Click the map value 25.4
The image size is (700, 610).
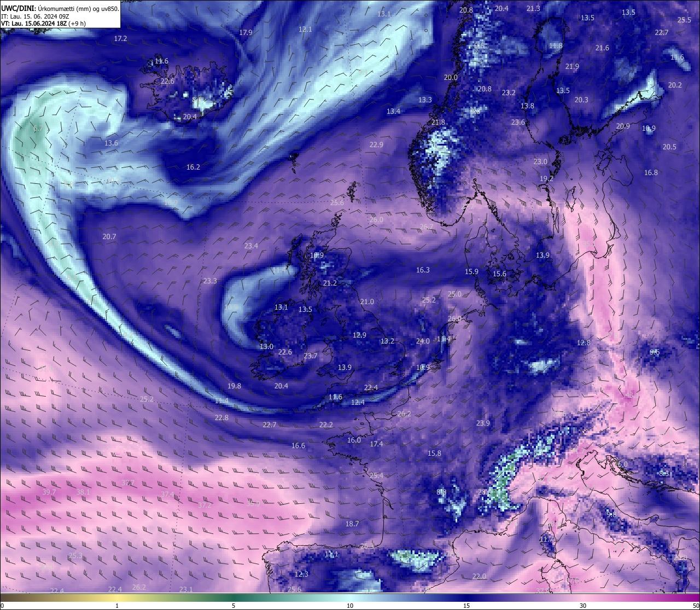point(376,476)
